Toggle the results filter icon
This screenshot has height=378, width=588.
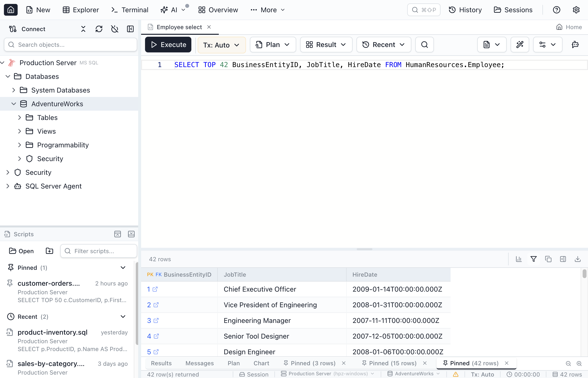point(533,260)
